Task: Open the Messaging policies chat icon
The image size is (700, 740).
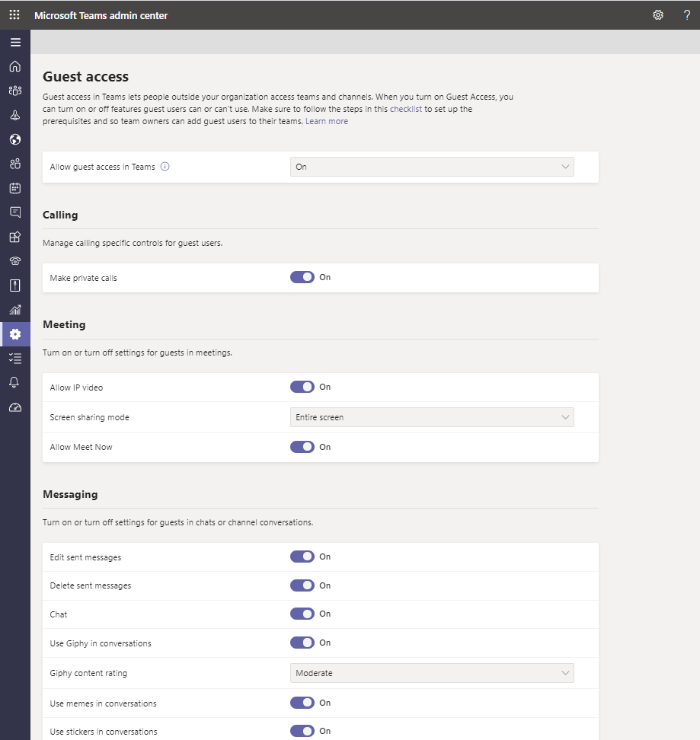Action: pos(15,212)
